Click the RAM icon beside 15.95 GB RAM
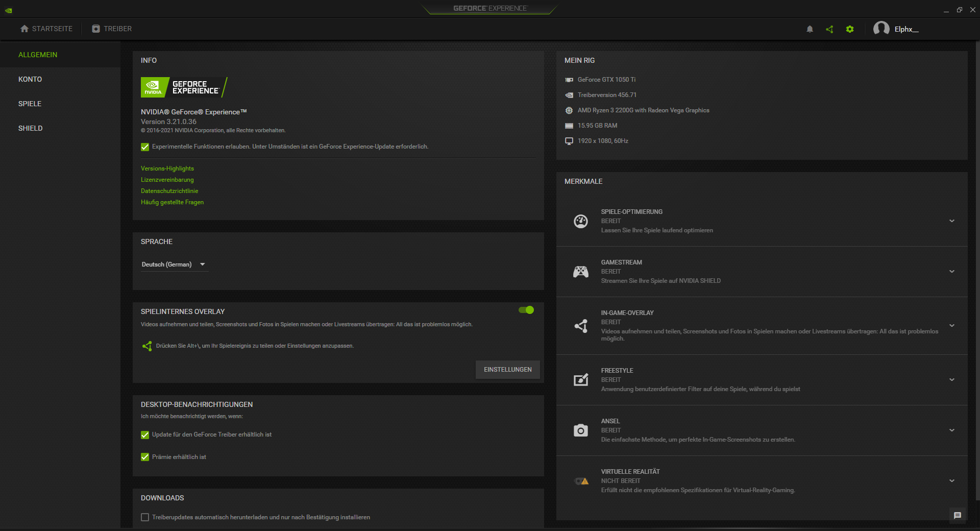Screen dimensions: 980x531 pos(569,126)
